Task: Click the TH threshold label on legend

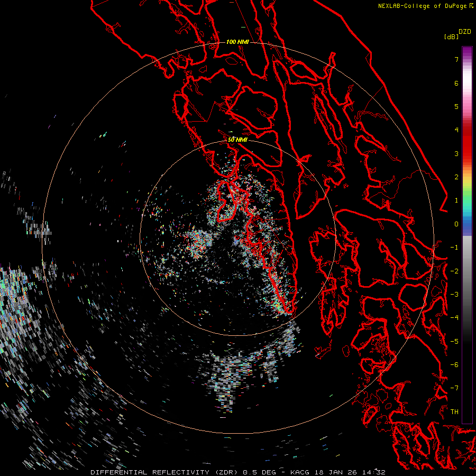Action: click(454, 411)
